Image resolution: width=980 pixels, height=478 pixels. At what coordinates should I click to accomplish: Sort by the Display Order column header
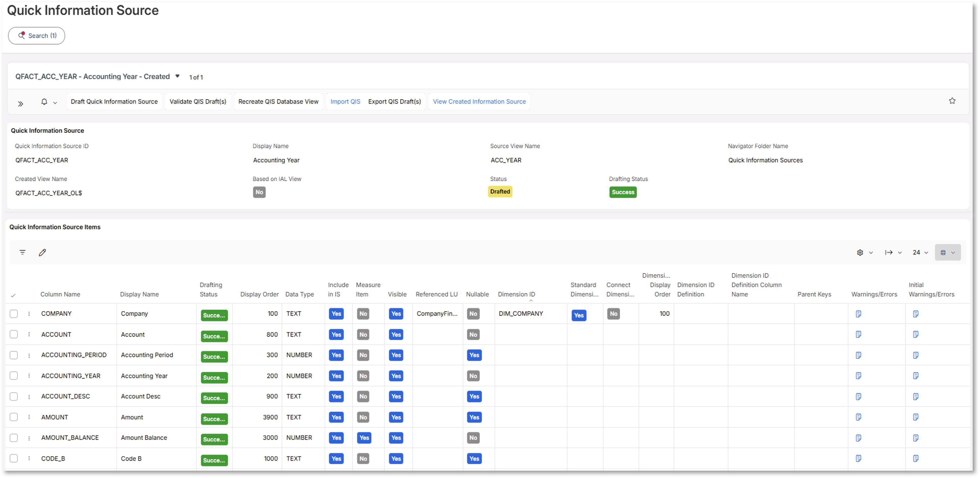click(x=259, y=294)
